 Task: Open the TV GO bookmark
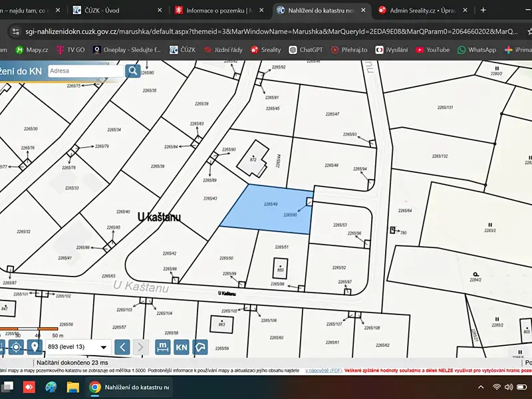(x=70, y=50)
